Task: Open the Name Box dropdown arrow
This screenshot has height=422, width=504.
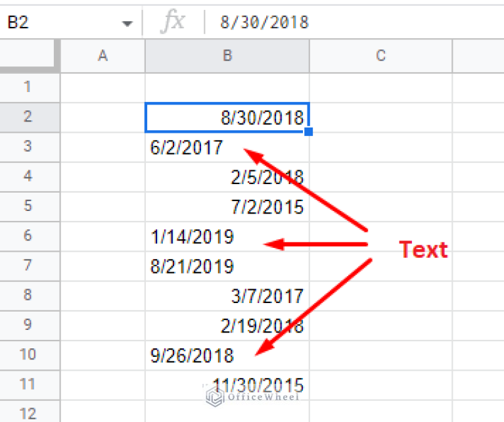Action: [127, 24]
